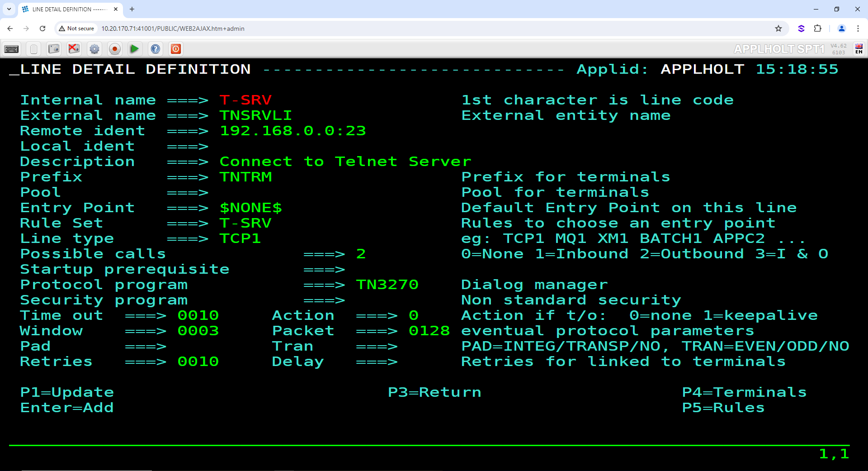
Task: Click P3=Return to go back
Action: [435, 393]
